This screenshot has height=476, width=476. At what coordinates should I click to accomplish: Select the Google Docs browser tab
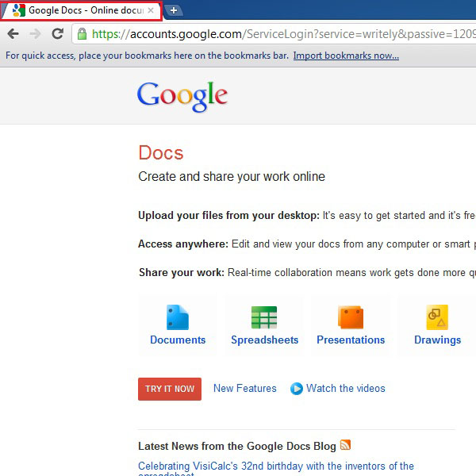tap(82, 11)
